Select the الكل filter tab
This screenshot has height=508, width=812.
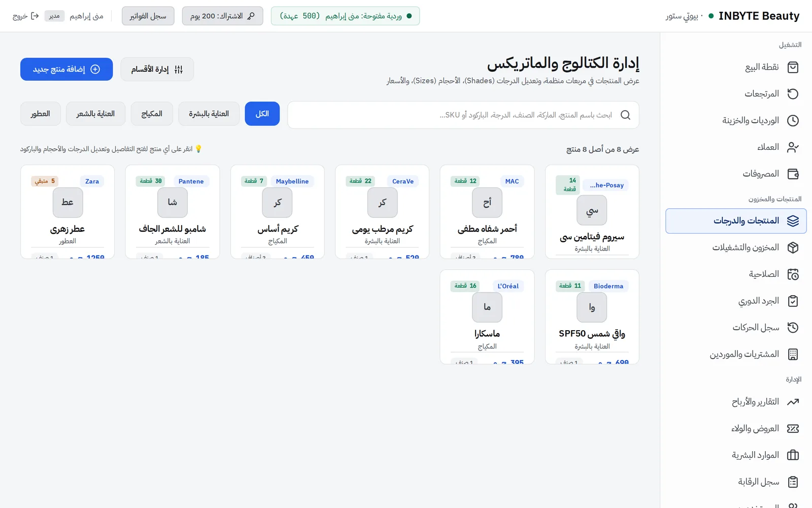coord(262,114)
